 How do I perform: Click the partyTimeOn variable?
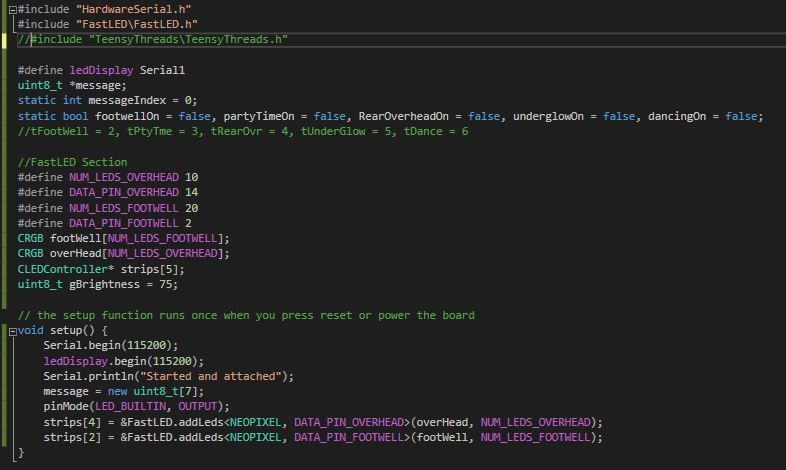(x=259, y=116)
